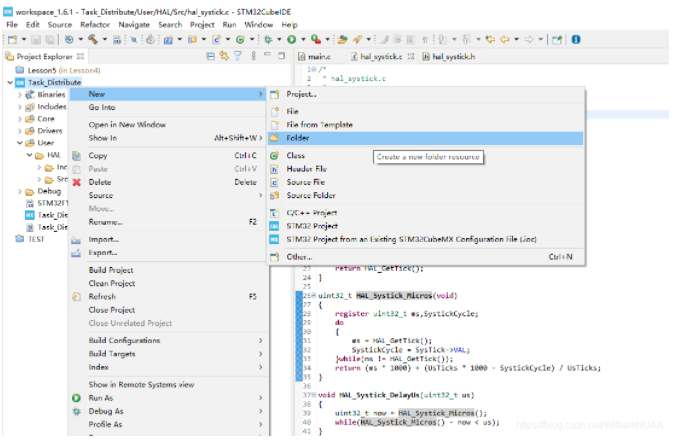
Task: Click Import... in the context menu
Action: [x=167, y=239]
